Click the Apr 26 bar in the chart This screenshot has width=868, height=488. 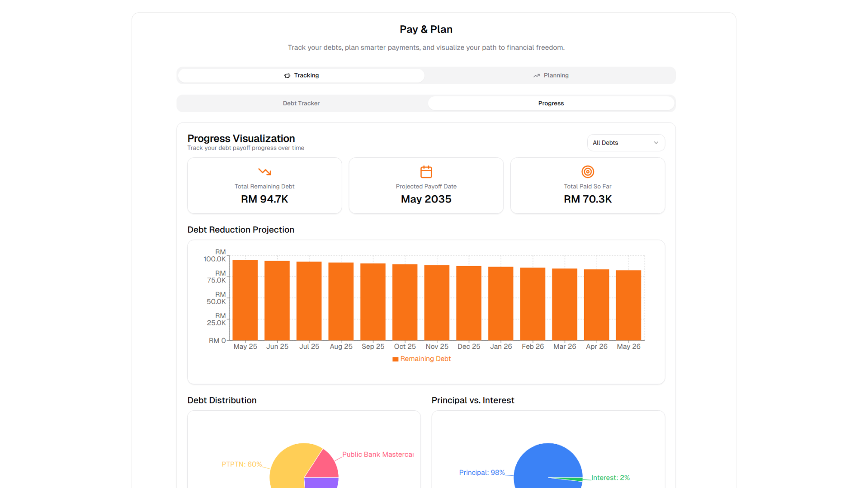click(x=597, y=305)
